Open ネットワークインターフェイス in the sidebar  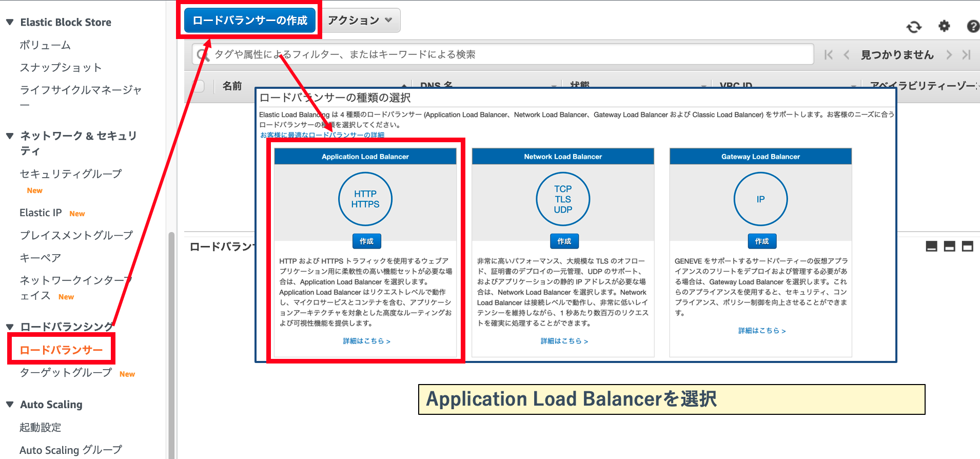tap(76, 288)
